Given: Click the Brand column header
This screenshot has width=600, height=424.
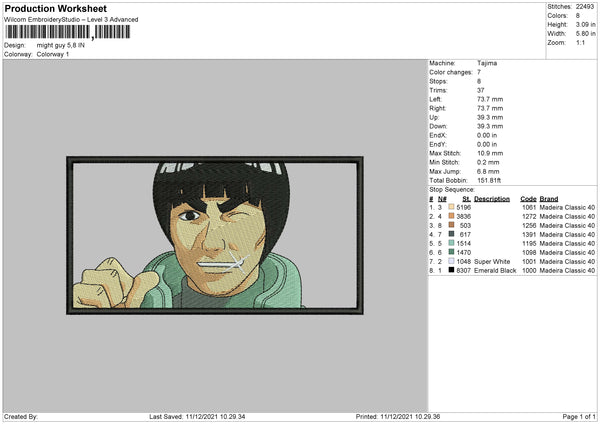Looking at the screenshot, I should point(550,198).
